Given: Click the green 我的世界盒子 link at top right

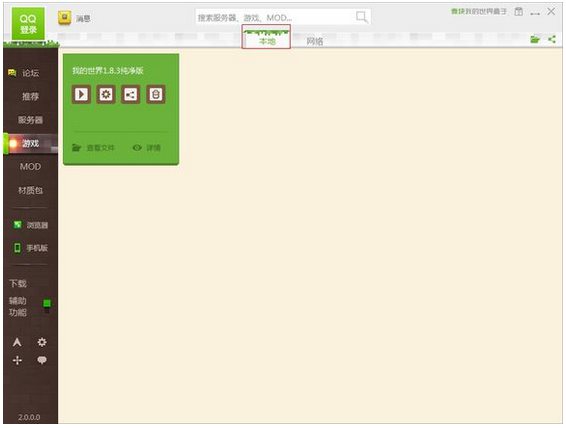Looking at the screenshot, I should pyautogui.click(x=479, y=12).
